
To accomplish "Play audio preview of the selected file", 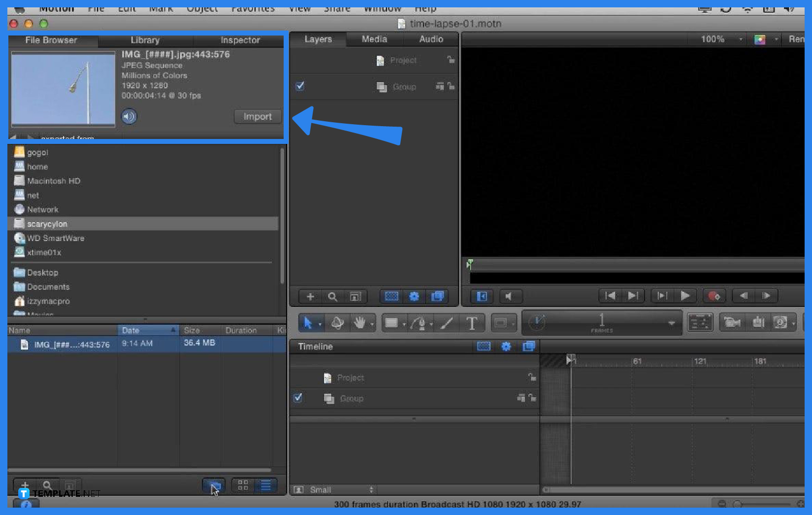I will [x=129, y=116].
